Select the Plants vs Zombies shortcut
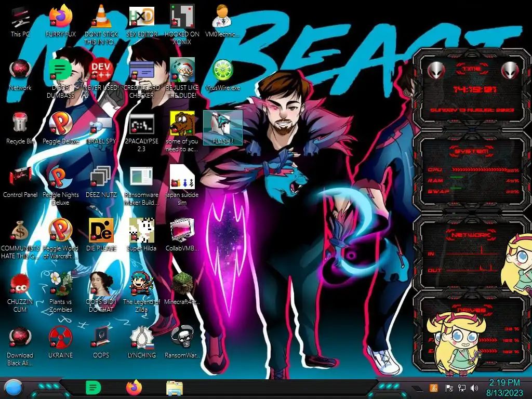 click(x=60, y=292)
